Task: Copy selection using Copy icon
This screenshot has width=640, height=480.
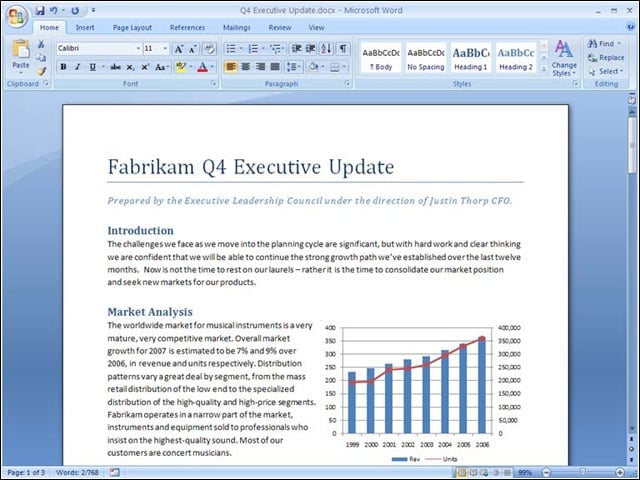Action: tap(41, 58)
